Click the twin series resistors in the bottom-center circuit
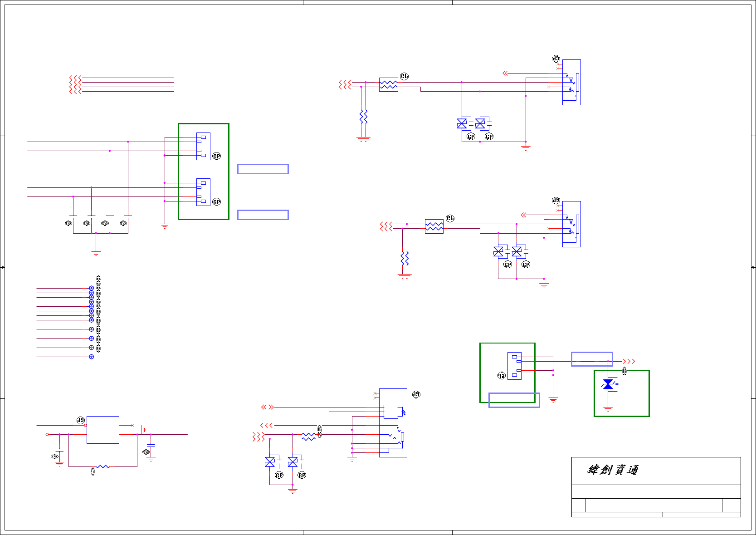Image resolution: width=756 pixels, height=535 pixels. 309,437
